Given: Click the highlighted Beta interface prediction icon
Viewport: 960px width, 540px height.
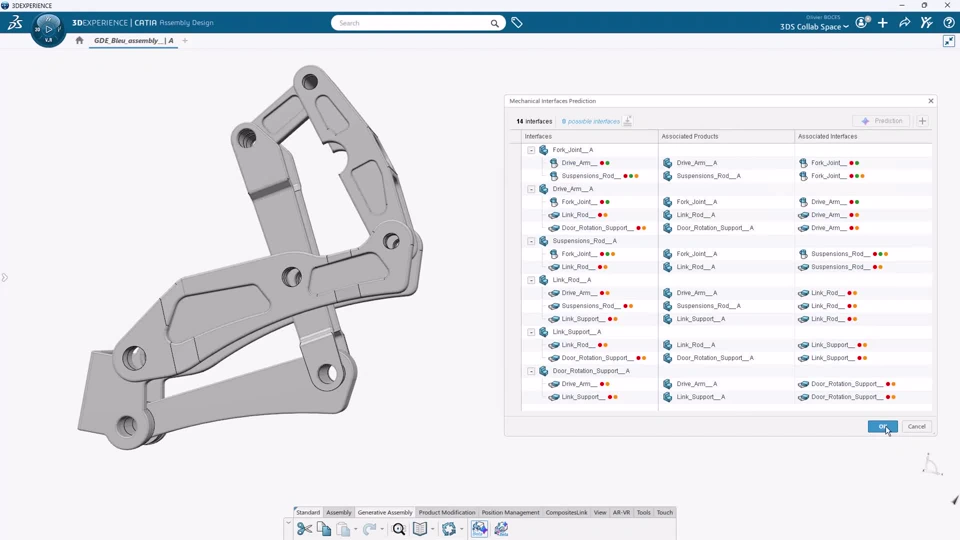Looking at the screenshot, I should pyautogui.click(x=479, y=529).
